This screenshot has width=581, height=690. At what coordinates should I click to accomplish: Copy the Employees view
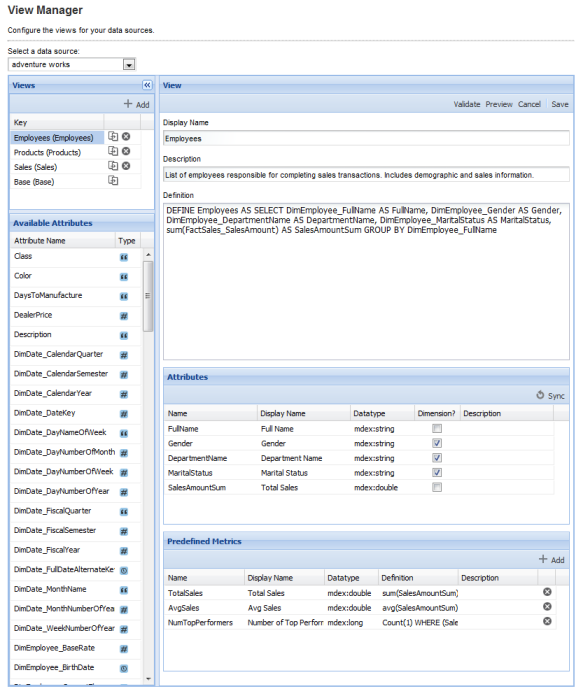point(113,136)
